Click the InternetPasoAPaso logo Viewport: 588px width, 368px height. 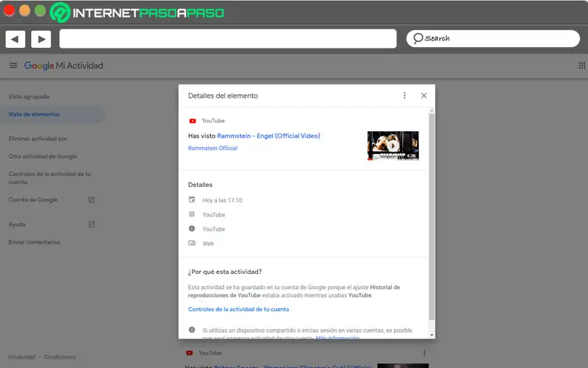click(x=137, y=13)
